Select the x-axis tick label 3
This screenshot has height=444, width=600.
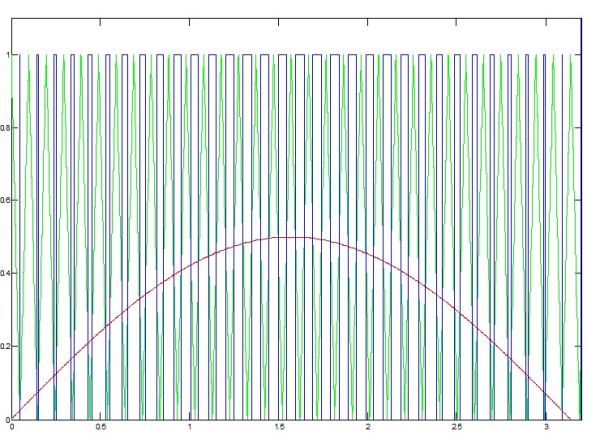546,427
